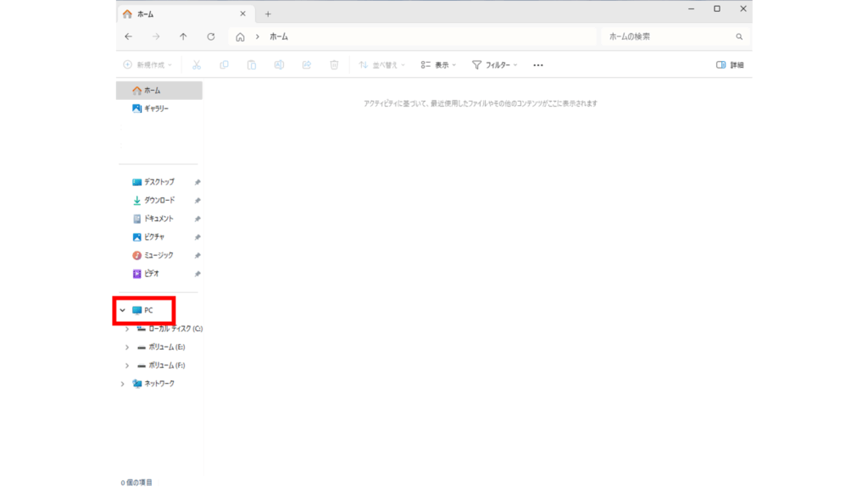This screenshot has width=868, height=488.
Task: Select ボリューム (E:) drive
Action: [x=161, y=347]
